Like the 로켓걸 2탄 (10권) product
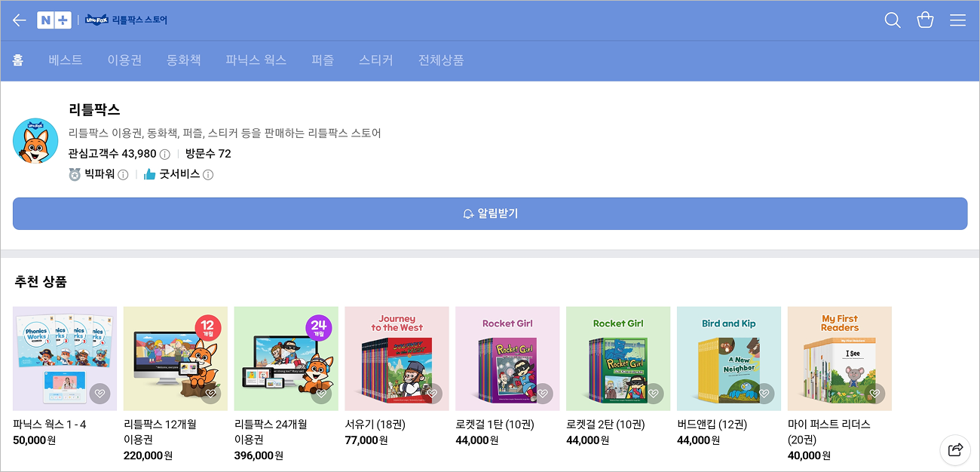 [654, 394]
